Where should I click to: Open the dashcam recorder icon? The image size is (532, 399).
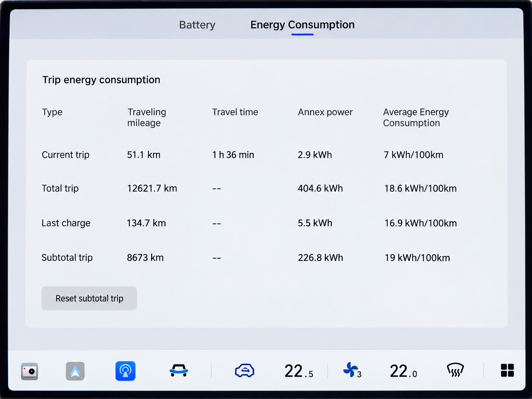29,371
